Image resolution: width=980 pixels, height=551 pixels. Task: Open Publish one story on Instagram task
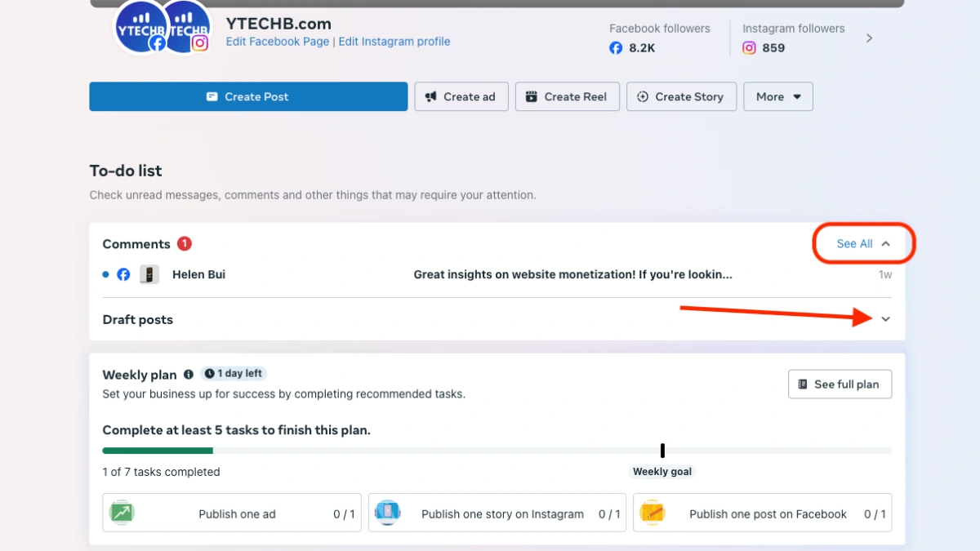coord(497,514)
